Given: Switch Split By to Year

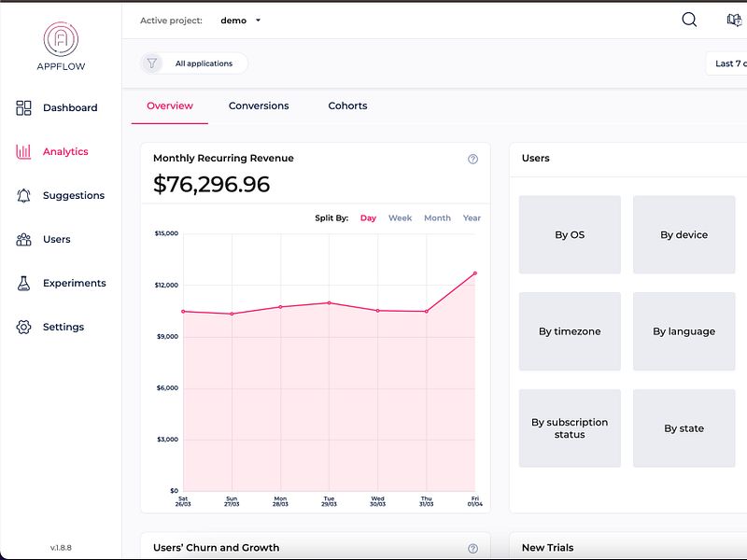Looking at the screenshot, I should click(471, 217).
